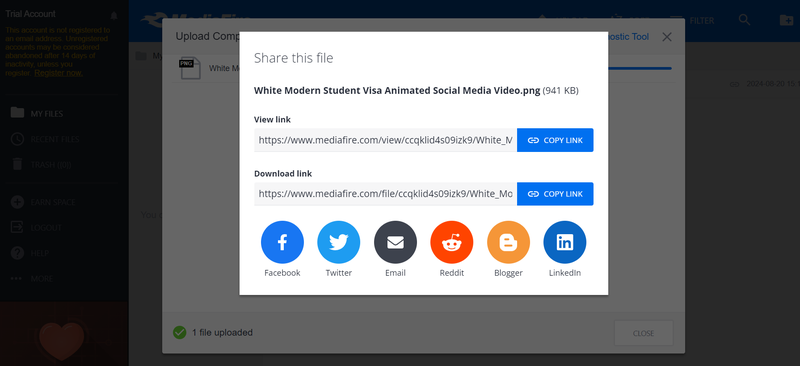Open RECENT FILES in the sidebar
This screenshot has height=366, width=800.
[x=44, y=139]
